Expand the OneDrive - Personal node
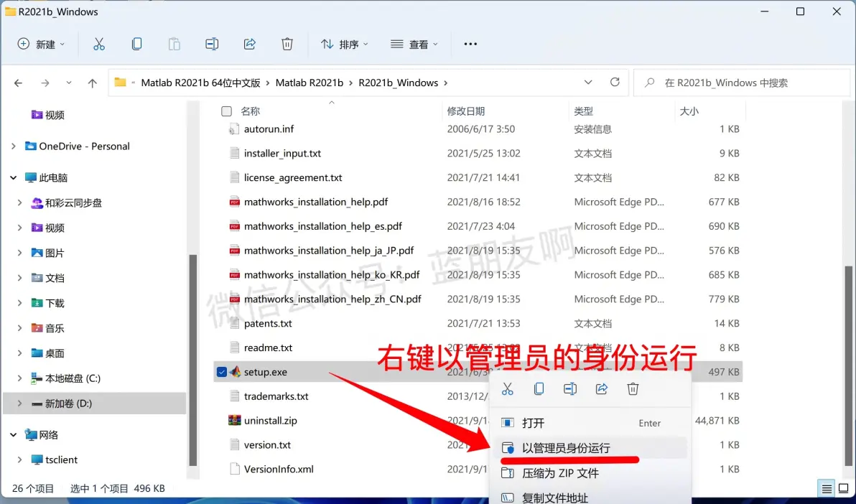The width and height of the screenshot is (856, 504). coord(14,146)
